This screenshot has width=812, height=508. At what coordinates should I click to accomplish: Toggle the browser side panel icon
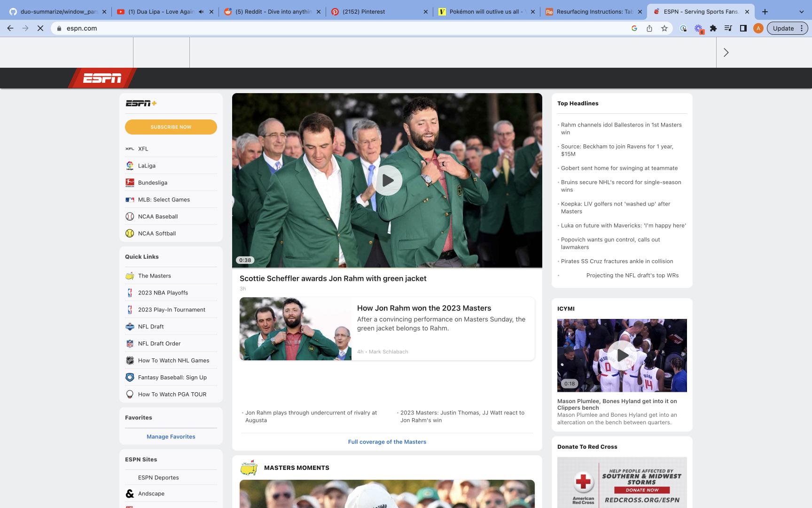743,28
